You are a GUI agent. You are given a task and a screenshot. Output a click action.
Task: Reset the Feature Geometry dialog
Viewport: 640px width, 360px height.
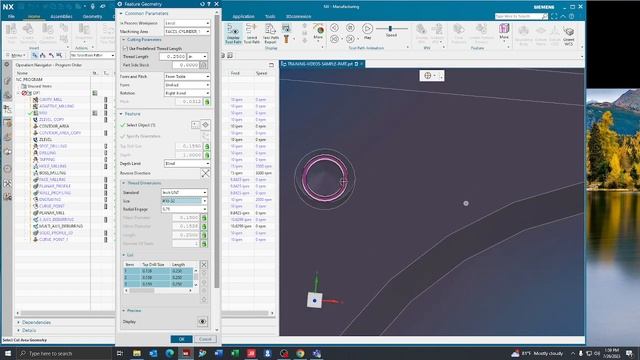pos(202,4)
